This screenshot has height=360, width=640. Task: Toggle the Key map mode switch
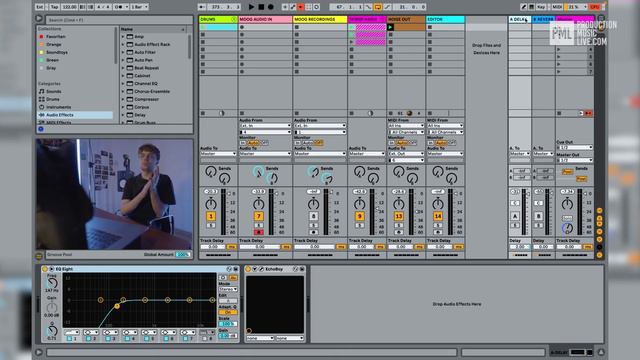(x=541, y=7)
